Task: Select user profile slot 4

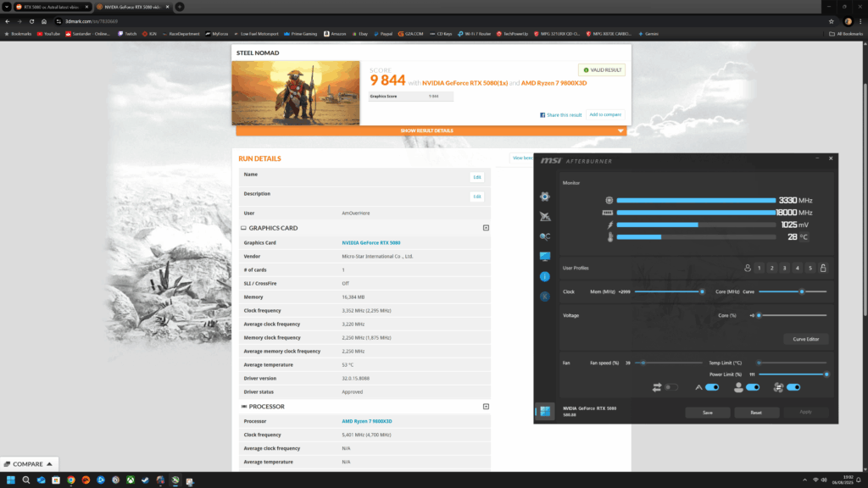Action: [x=797, y=268]
